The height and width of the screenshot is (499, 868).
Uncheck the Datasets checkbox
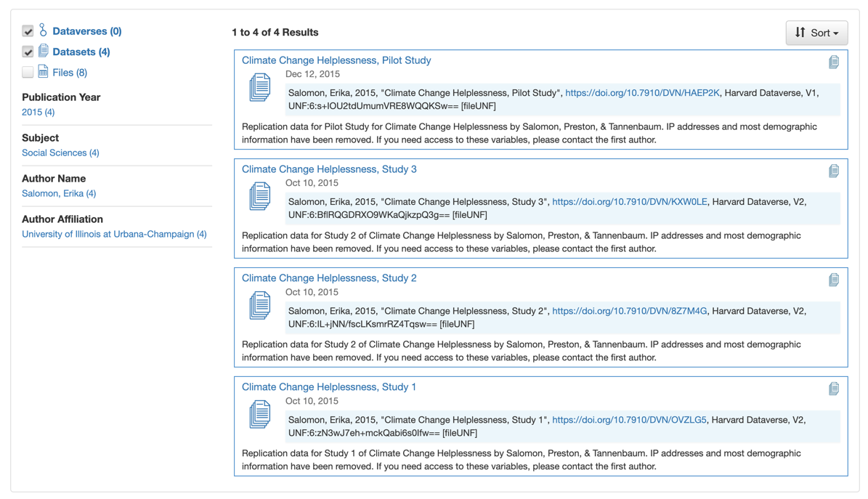(x=28, y=52)
